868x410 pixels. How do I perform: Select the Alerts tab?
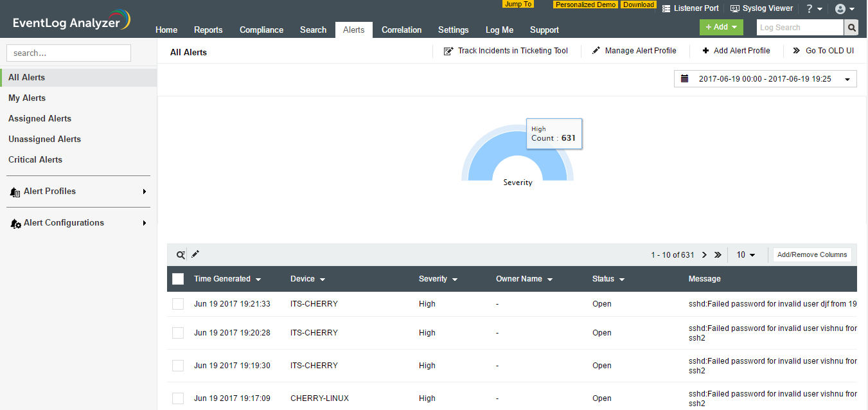(x=354, y=30)
